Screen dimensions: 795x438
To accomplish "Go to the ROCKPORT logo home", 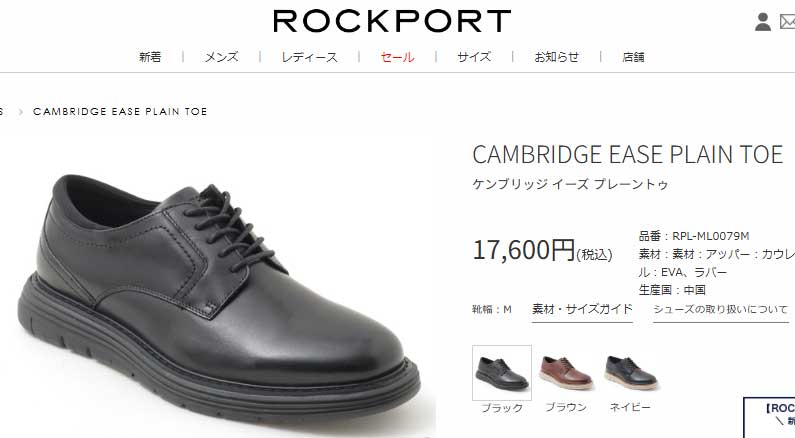I will click(x=392, y=21).
